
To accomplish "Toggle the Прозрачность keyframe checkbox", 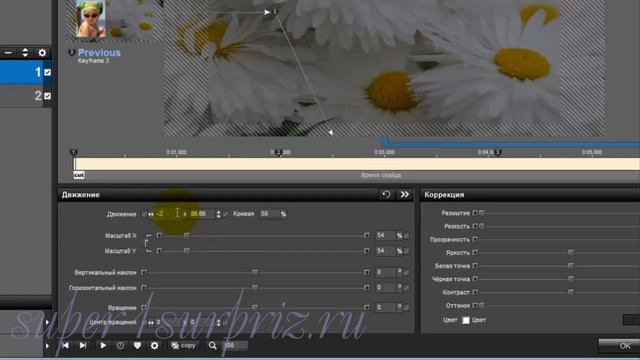I will (475, 239).
